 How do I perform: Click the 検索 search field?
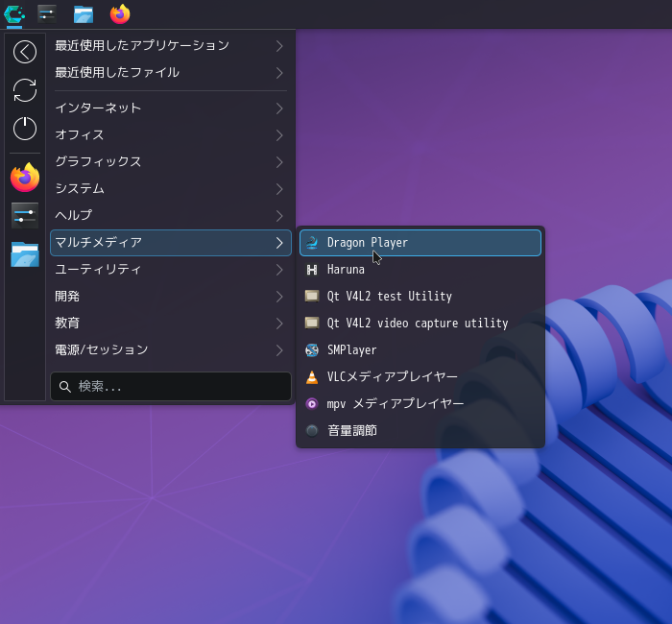click(x=171, y=387)
